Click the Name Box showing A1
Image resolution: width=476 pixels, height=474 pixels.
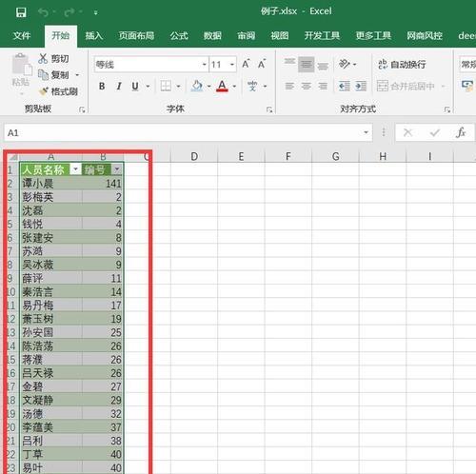coord(183,132)
